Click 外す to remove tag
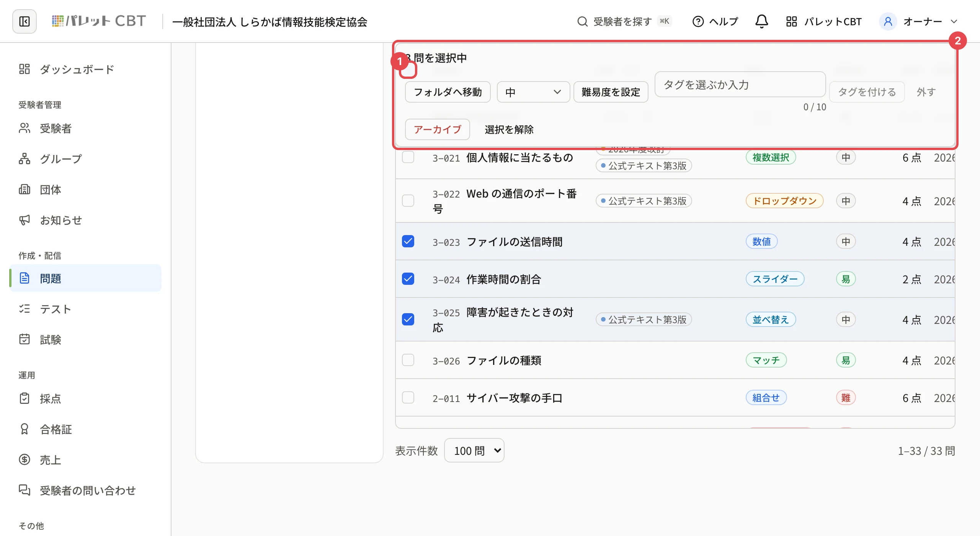 coord(926,92)
